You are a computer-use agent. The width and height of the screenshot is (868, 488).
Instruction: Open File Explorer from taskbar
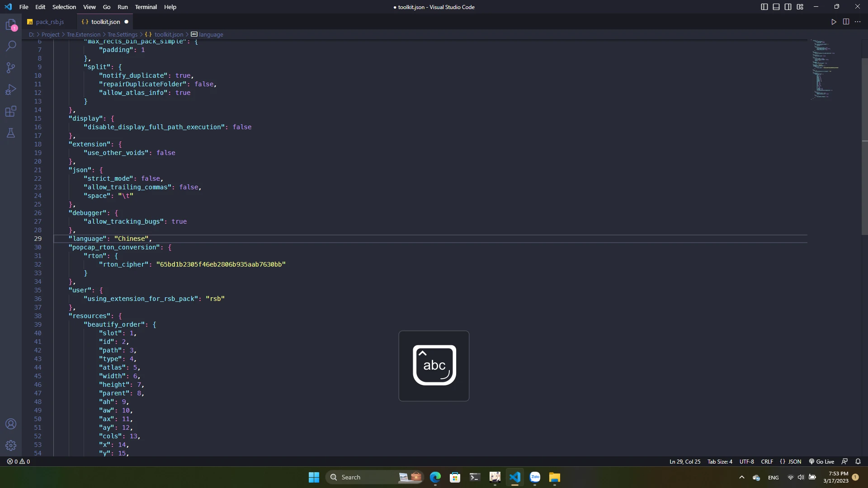555,477
